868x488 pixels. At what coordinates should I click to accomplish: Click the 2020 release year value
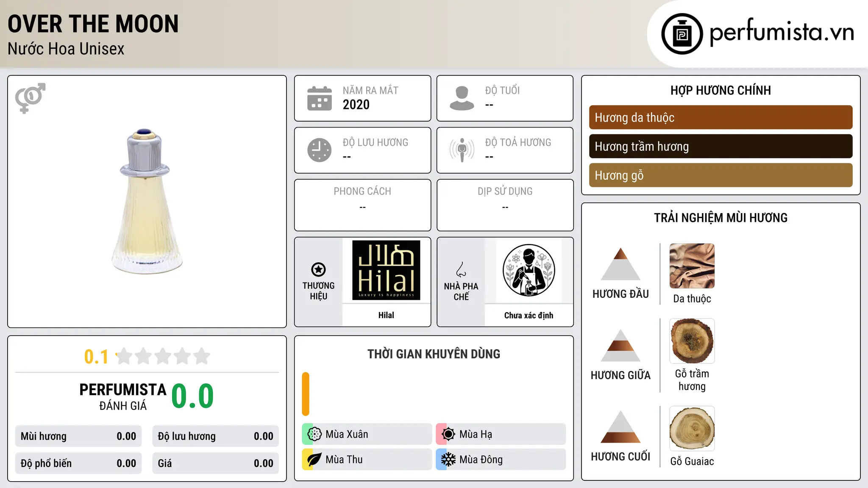coord(356,105)
